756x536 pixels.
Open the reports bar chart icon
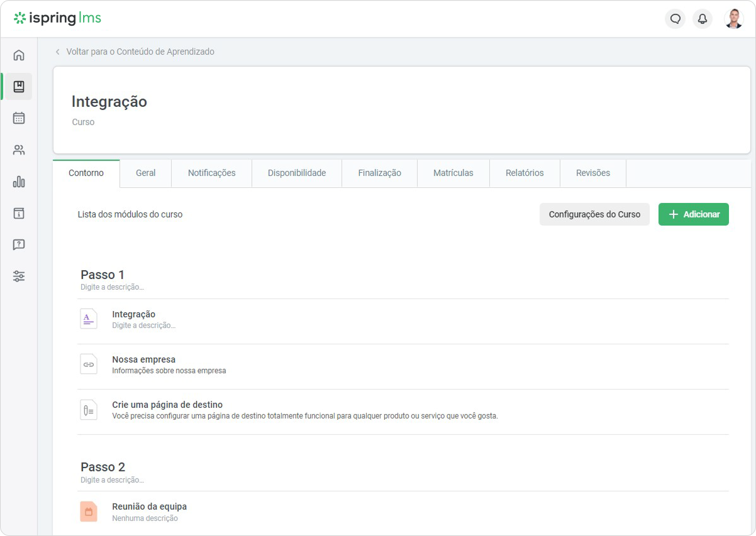click(x=19, y=182)
